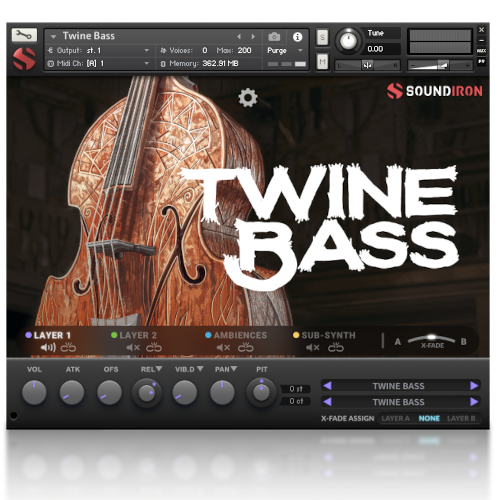Select previous preset on bottom Twine Bass row
Image resolution: width=500 pixels, height=500 pixels.
click(x=327, y=402)
